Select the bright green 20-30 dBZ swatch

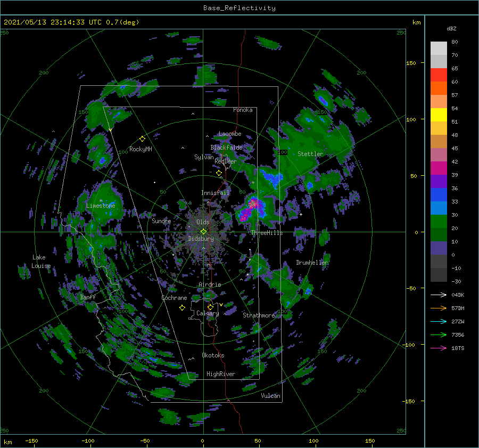(x=439, y=222)
